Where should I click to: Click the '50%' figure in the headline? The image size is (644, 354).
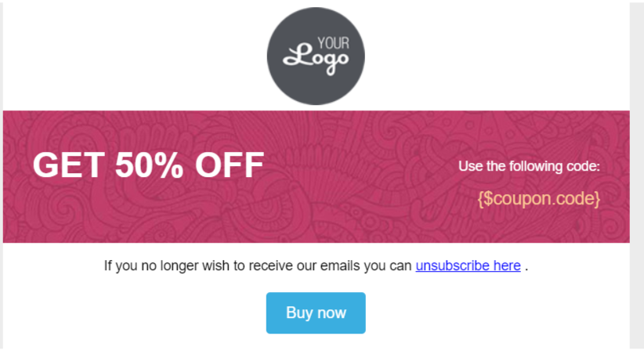pos(149,165)
